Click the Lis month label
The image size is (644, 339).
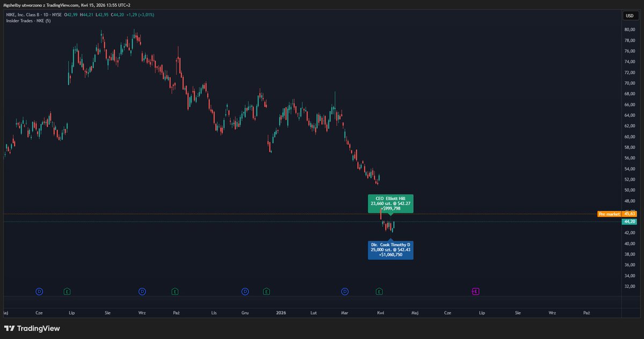point(214,312)
